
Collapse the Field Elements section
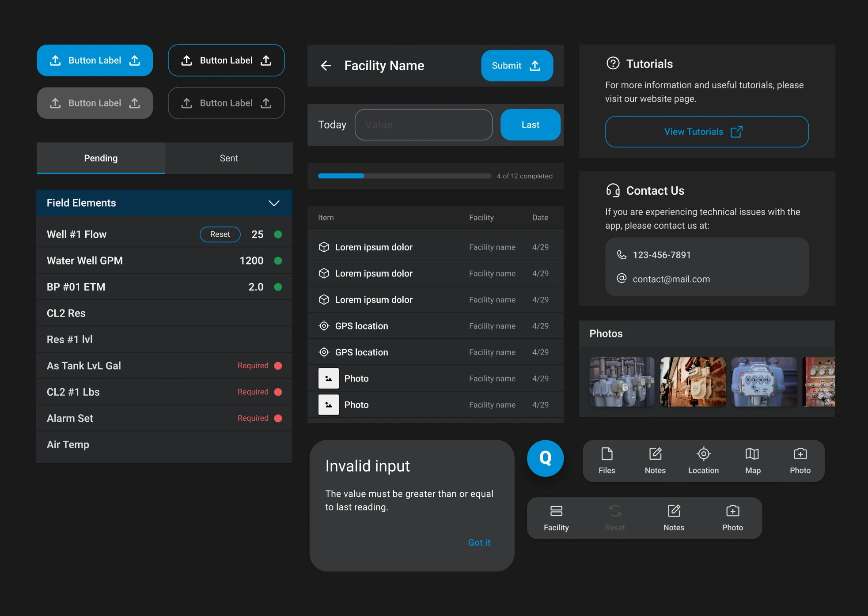point(273,203)
